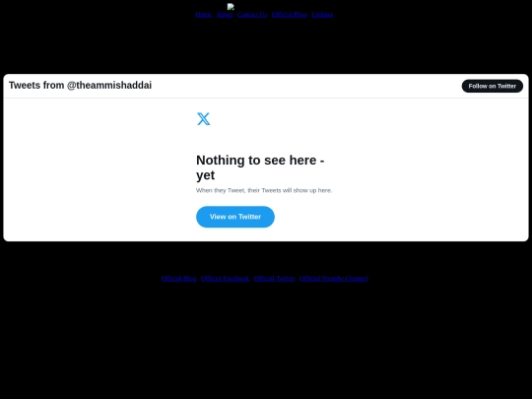Screen dimensions: 532x399
Task: Open the Home navigation link
Action: coord(204,14)
